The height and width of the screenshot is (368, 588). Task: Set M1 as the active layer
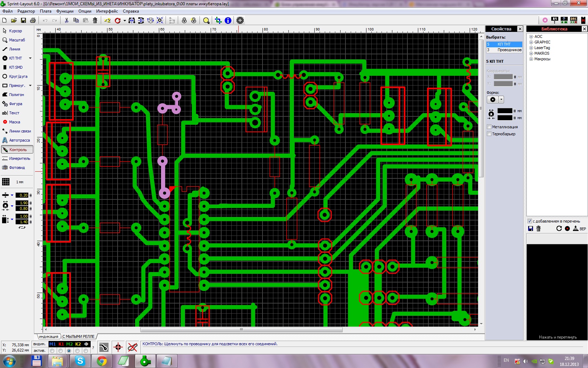click(x=52, y=351)
